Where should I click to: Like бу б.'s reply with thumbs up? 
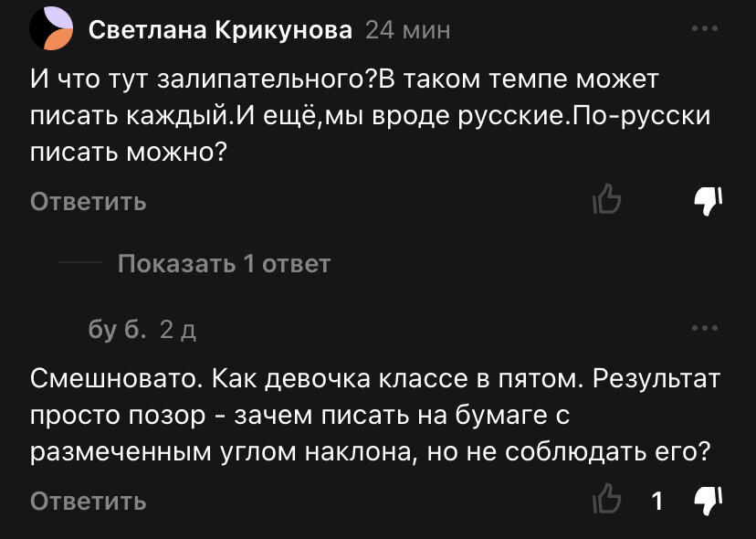(610, 500)
